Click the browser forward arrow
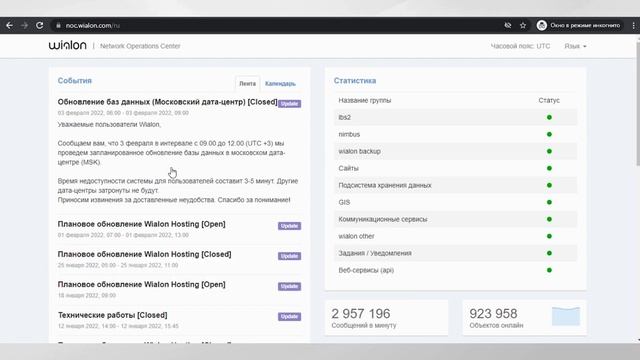Image resolution: width=640 pixels, height=360 pixels. (24, 25)
